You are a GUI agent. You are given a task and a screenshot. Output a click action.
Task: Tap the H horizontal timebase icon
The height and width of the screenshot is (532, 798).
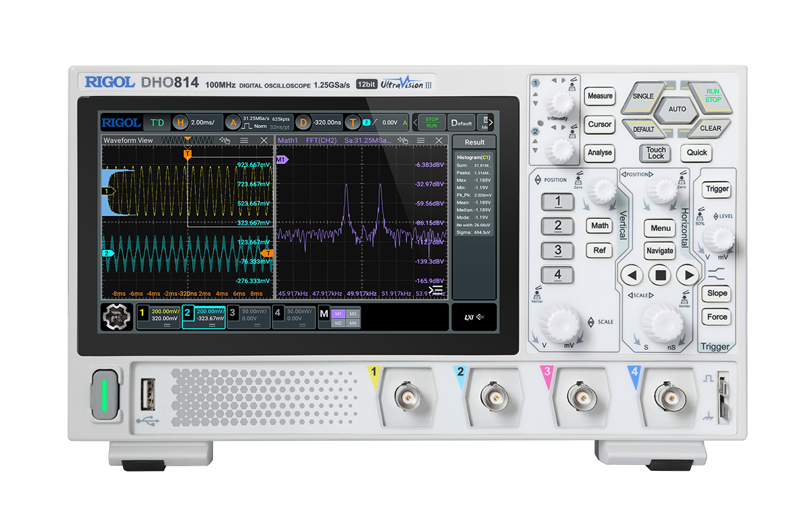[180, 122]
